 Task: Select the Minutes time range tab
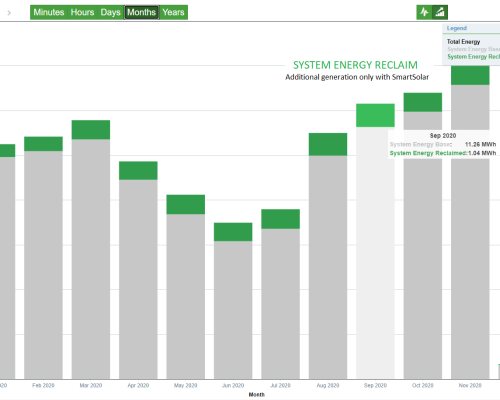pos(49,12)
